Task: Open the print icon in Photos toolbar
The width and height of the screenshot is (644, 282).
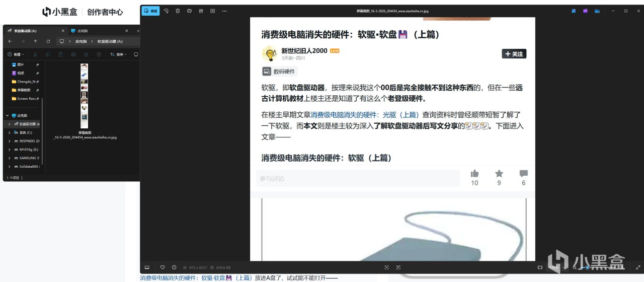Action: (x=189, y=11)
